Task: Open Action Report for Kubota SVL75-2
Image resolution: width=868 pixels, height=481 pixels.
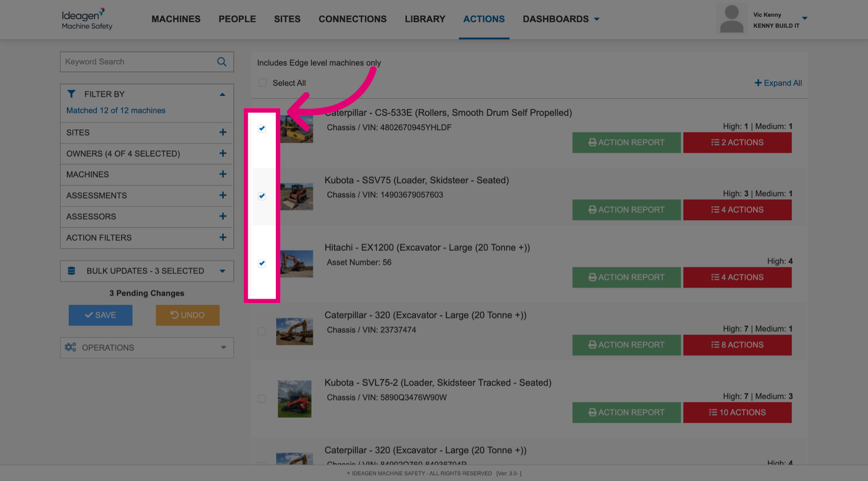Action: tap(627, 412)
